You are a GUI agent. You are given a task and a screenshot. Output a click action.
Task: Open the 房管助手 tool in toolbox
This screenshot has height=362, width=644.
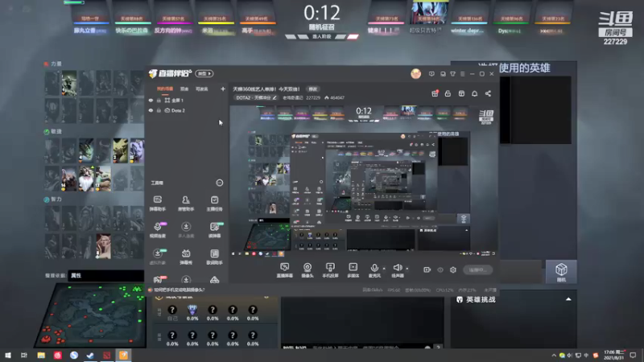click(186, 203)
